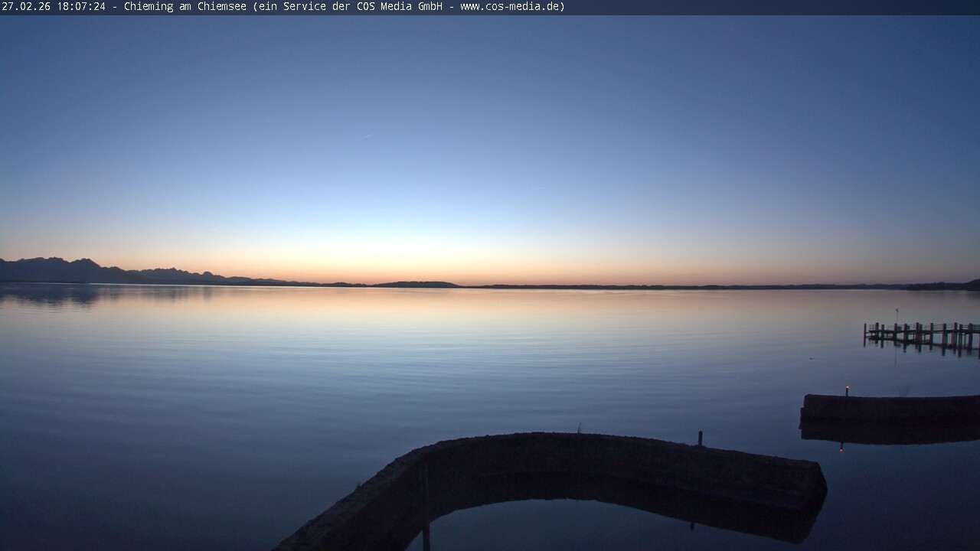
Task: Click the short post atop curved breakwater
Action: [700, 438]
